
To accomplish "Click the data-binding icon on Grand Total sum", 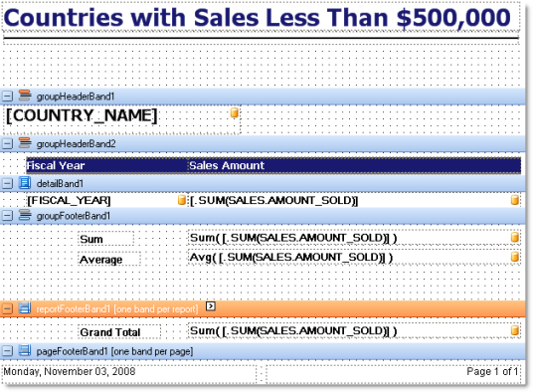I will coord(515,330).
